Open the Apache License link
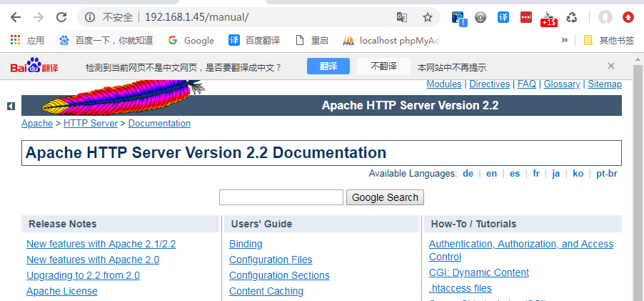The width and height of the screenshot is (644, 301). [62, 291]
